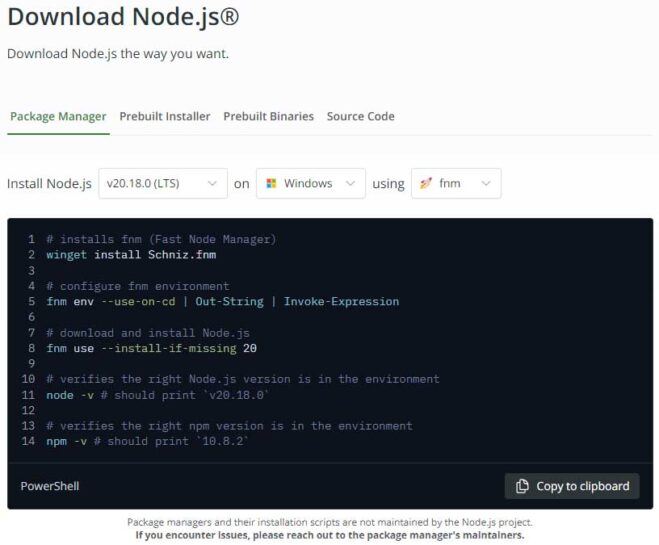Open the fnm package manager dropdown
This screenshot has height=545, width=659.
coord(456,184)
